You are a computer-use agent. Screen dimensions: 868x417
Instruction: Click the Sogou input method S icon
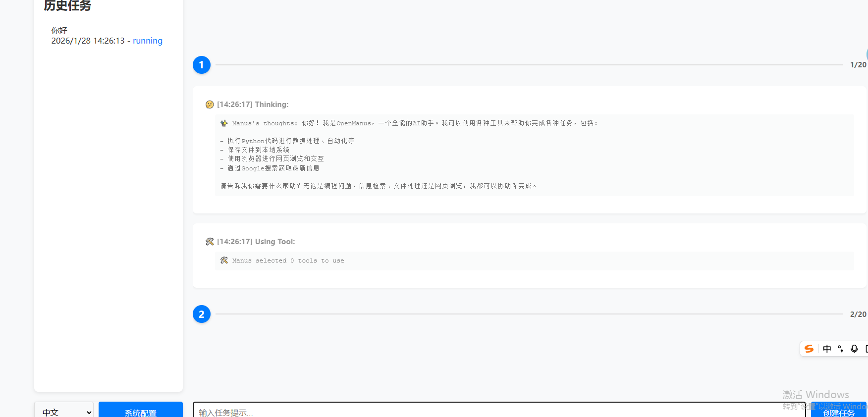pyautogui.click(x=809, y=349)
